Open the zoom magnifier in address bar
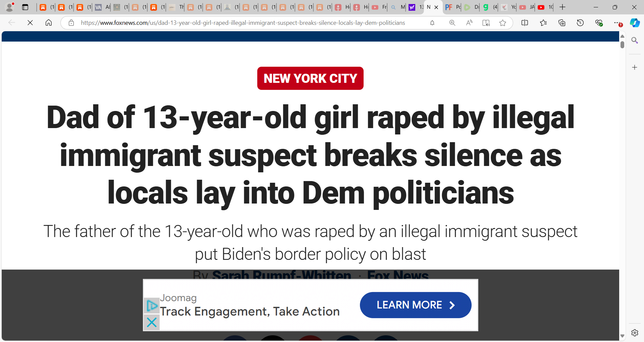 452,23
